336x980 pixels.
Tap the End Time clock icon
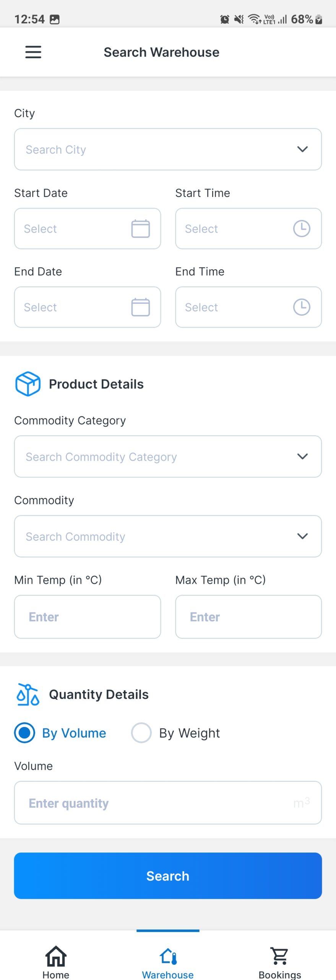301,307
